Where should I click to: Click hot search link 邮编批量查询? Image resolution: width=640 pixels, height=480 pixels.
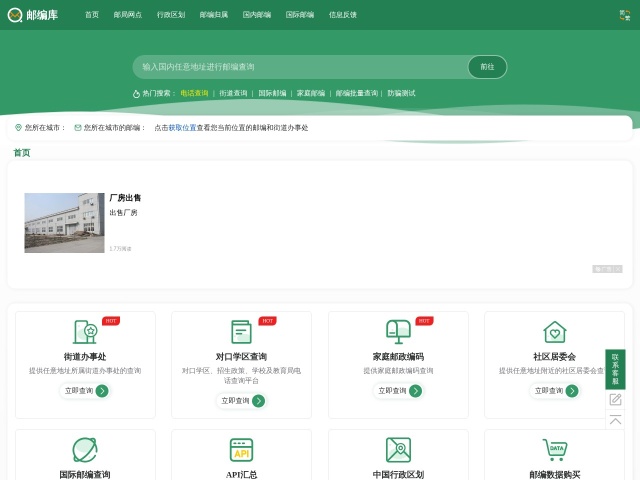coord(357,93)
